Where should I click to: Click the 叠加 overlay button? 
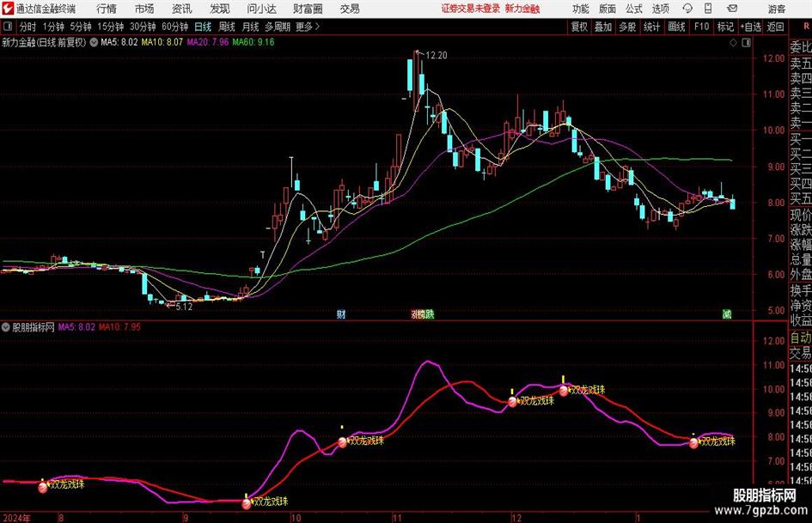tap(603, 27)
